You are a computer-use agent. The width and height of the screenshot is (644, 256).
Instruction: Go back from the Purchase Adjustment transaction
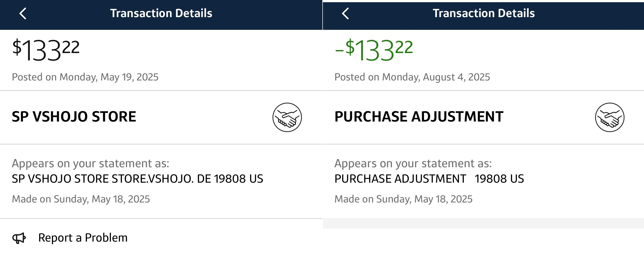point(345,13)
